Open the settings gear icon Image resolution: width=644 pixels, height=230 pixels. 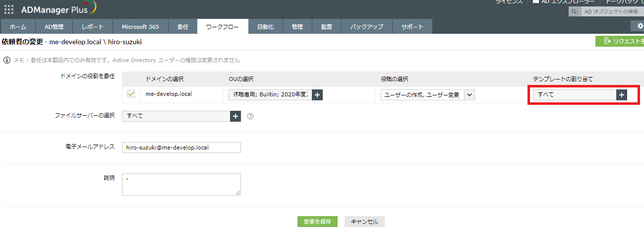640,26
